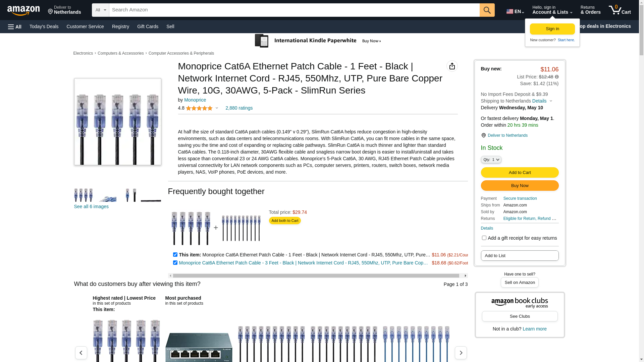The height and width of the screenshot is (362, 644).
Task: Click the Add to Cart button
Action: tap(520, 172)
